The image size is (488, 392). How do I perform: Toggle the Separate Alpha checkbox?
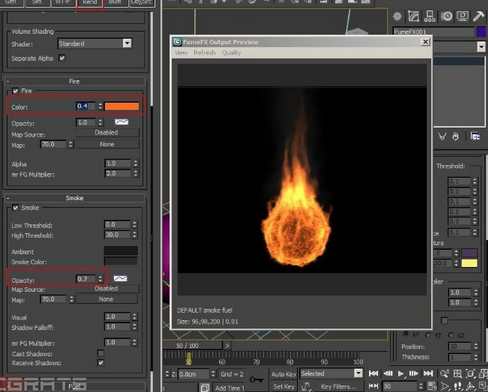[62, 58]
